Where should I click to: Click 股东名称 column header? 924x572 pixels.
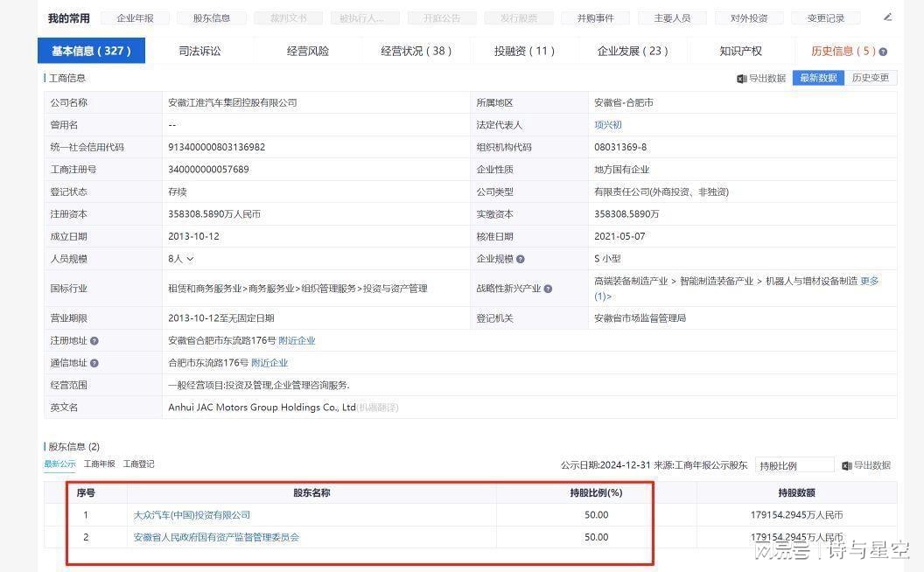tap(311, 492)
